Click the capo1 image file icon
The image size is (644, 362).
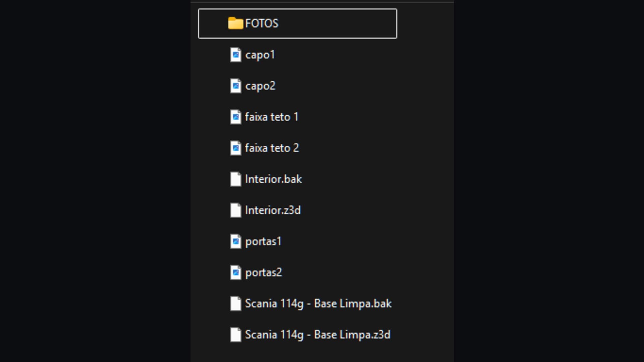point(235,55)
